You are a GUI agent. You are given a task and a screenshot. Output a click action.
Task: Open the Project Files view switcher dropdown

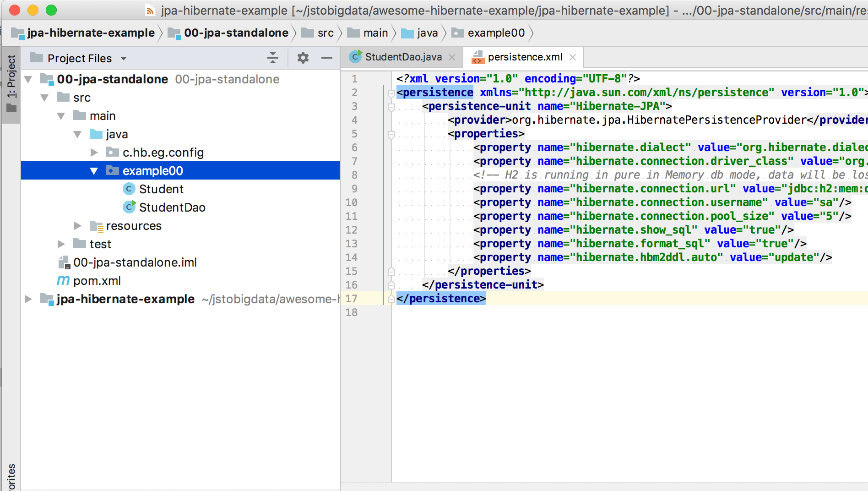[x=123, y=58]
